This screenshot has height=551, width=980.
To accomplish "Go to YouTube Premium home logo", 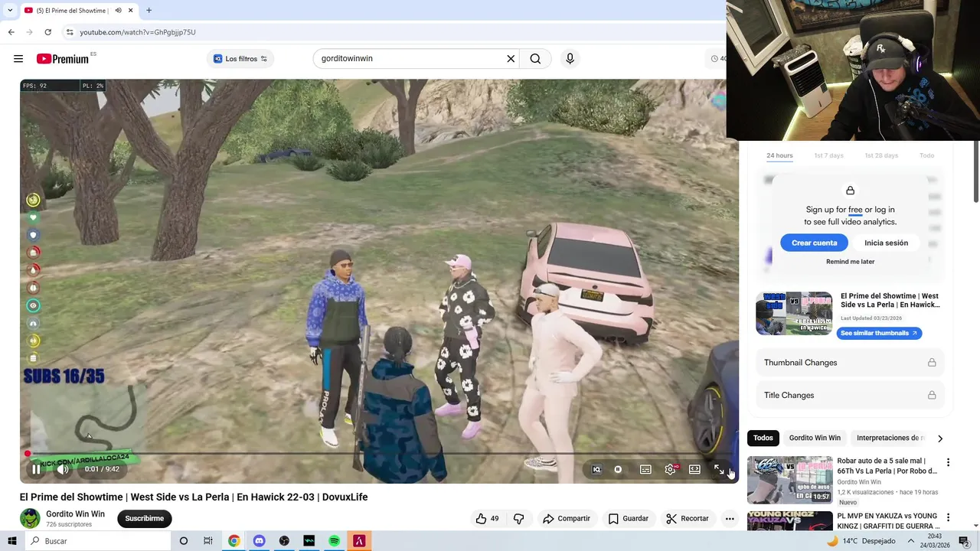I will coord(63,59).
